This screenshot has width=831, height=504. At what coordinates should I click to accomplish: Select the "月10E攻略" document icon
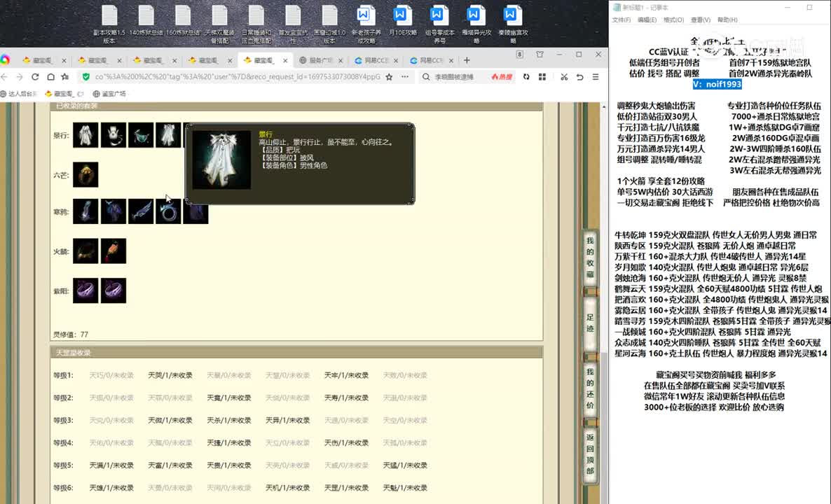402,21
